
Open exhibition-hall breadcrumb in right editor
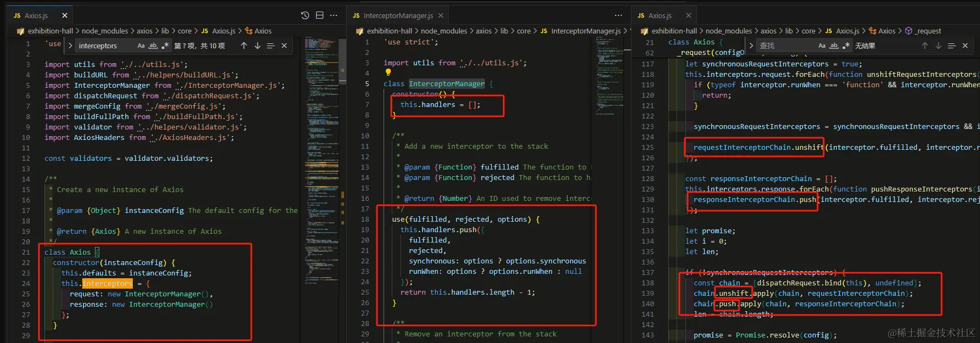tap(674, 31)
